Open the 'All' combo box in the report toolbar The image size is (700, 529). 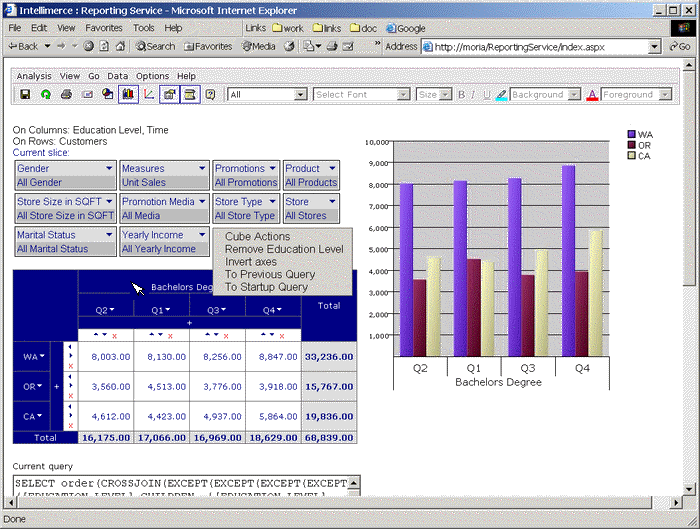pyautogui.click(x=267, y=94)
